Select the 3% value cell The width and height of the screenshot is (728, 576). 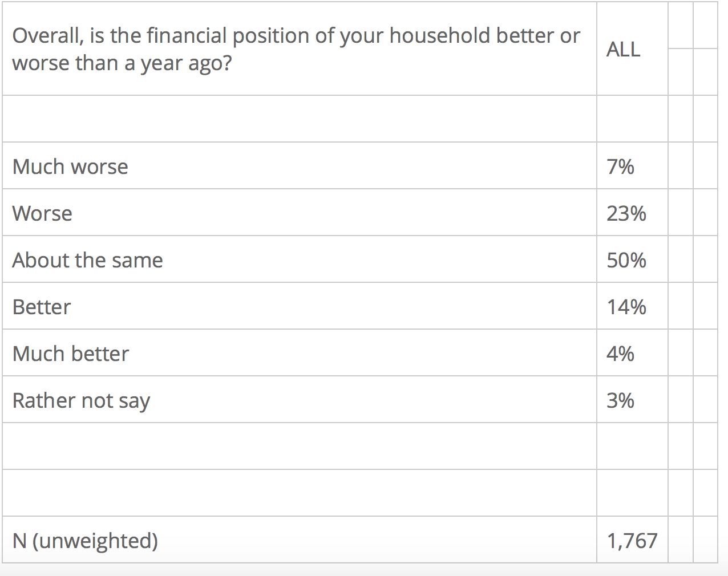click(x=621, y=400)
